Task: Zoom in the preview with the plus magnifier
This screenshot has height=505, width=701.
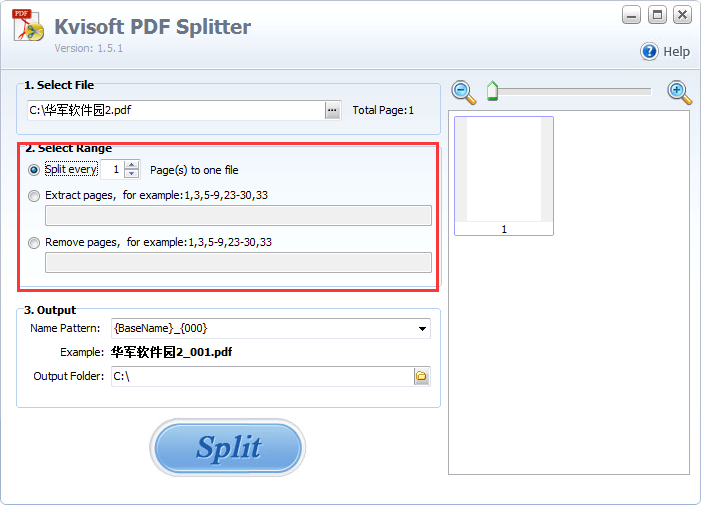Action: point(679,92)
